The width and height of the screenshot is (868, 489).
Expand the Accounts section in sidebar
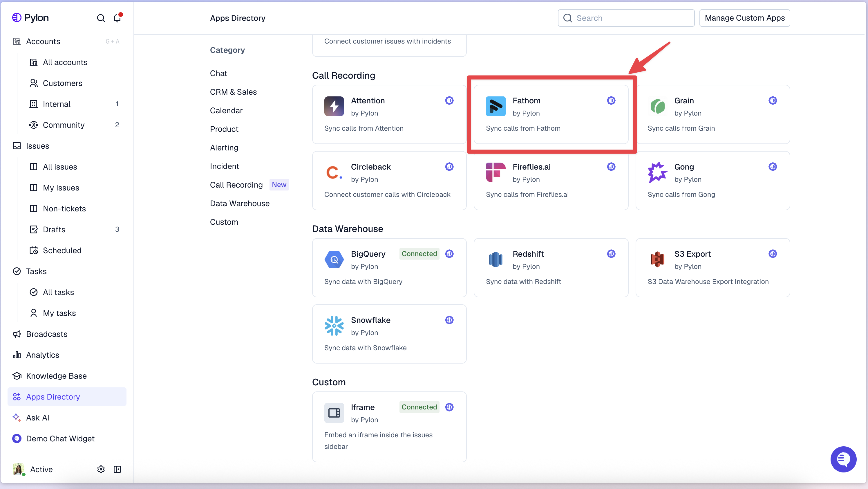click(x=43, y=42)
